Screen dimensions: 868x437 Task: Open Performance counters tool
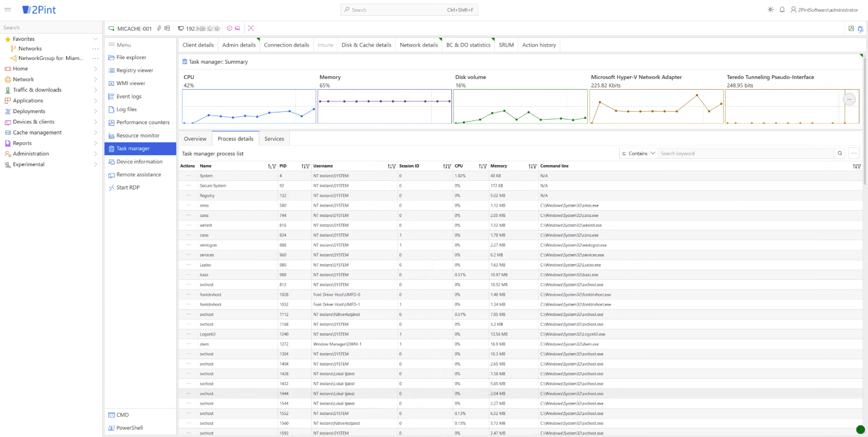click(x=140, y=122)
